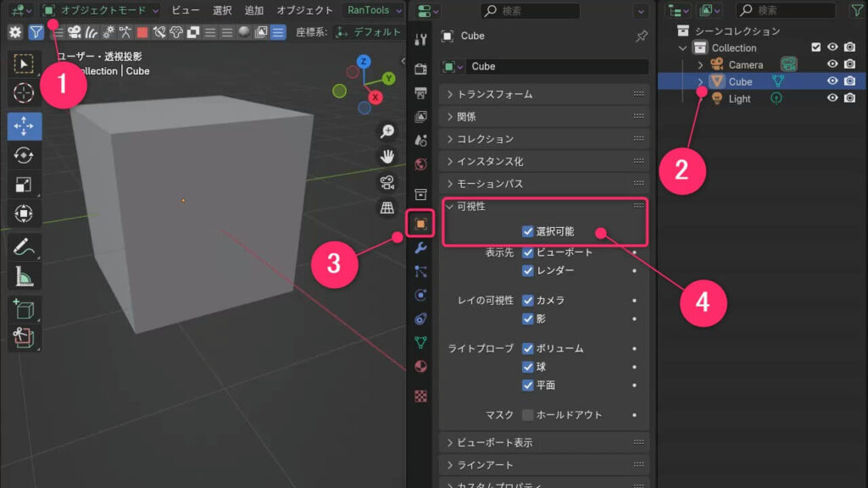Screen dimensions: 868x488
Task: Open the Texture properties tab
Action: click(x=420, y=396)
